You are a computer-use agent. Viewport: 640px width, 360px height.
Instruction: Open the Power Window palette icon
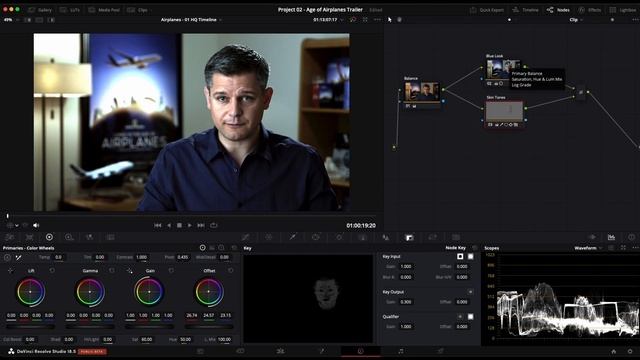click(x=316, y=237)
